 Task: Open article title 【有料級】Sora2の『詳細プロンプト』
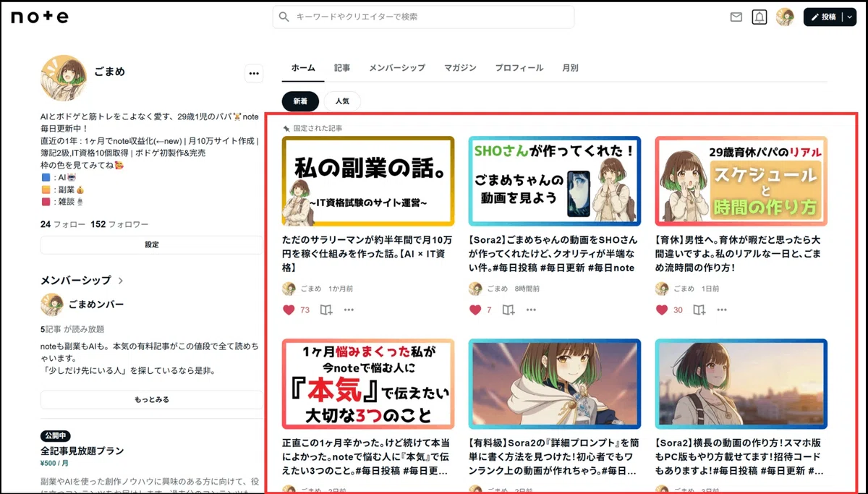tap(555, 456)
